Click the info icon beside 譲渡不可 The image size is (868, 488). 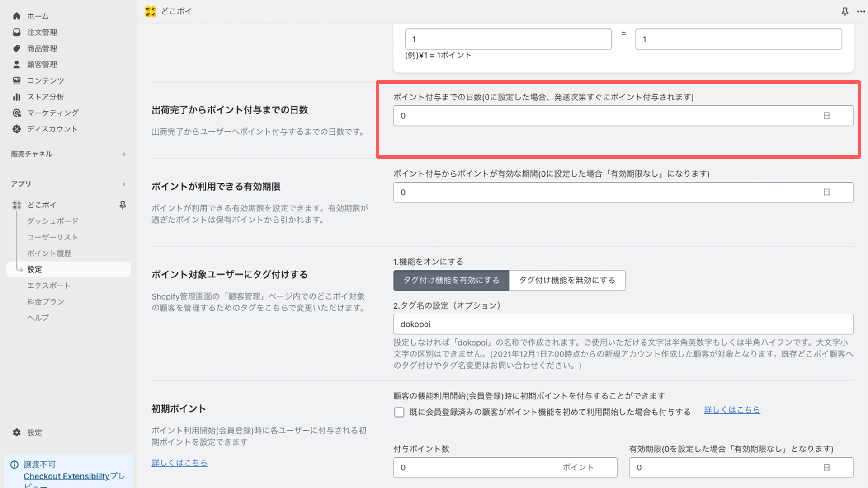[x=14, y=465]
